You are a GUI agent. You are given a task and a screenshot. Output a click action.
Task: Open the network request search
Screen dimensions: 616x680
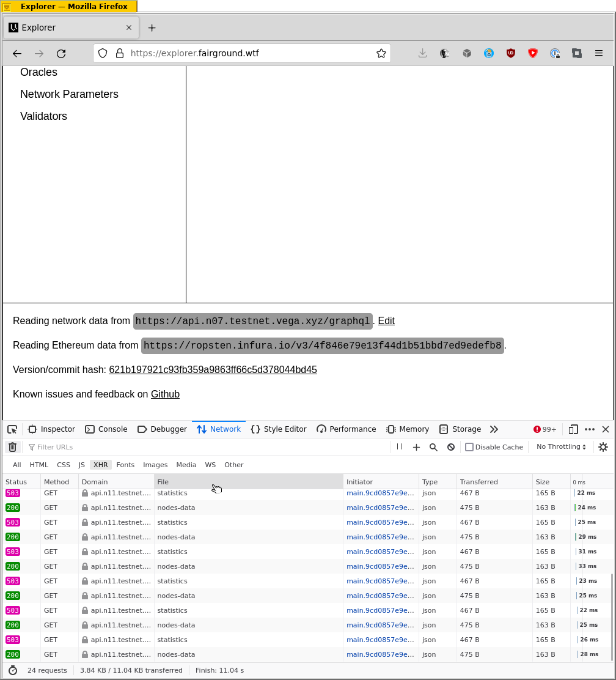coord(433,447)
